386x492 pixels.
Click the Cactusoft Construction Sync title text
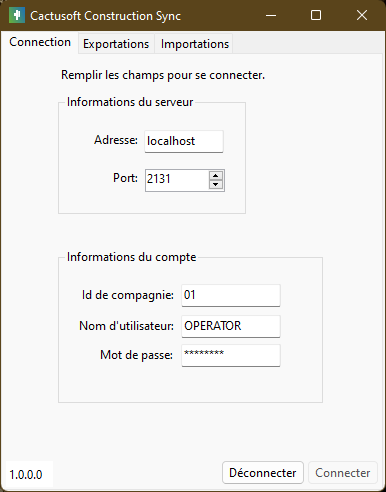tap(105, 16)
